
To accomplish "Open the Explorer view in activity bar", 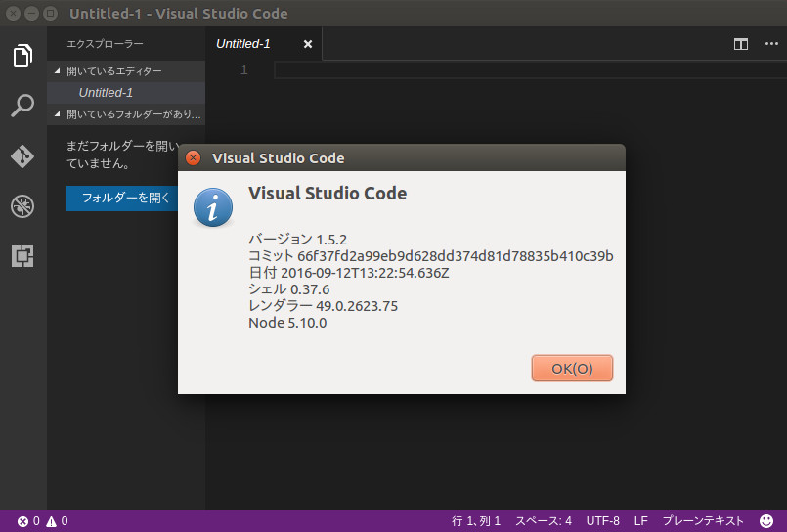I will pos(22,55).
